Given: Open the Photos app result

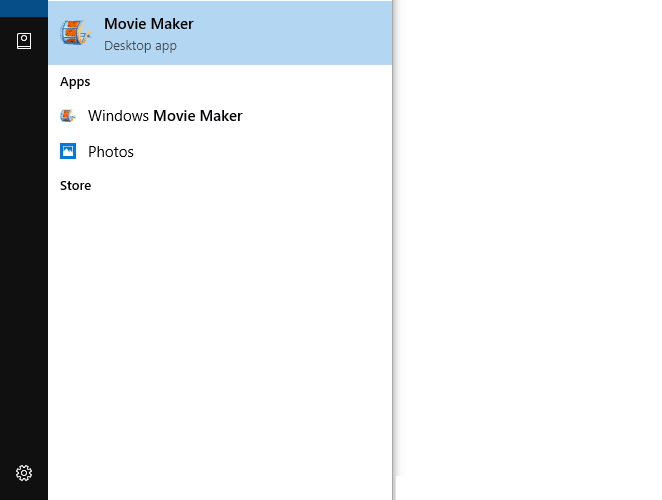Looking at the screenshot, I should coord(220,152).
